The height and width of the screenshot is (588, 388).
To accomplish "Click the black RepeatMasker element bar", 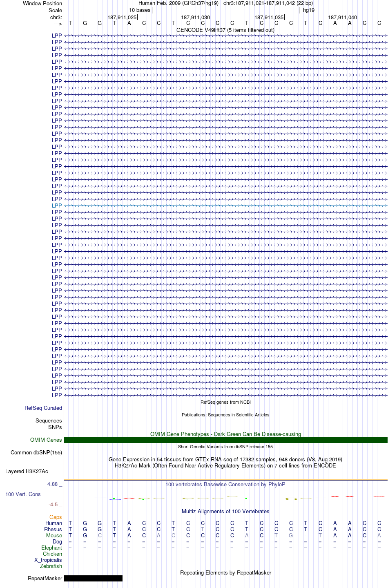I will pos(93,578).
